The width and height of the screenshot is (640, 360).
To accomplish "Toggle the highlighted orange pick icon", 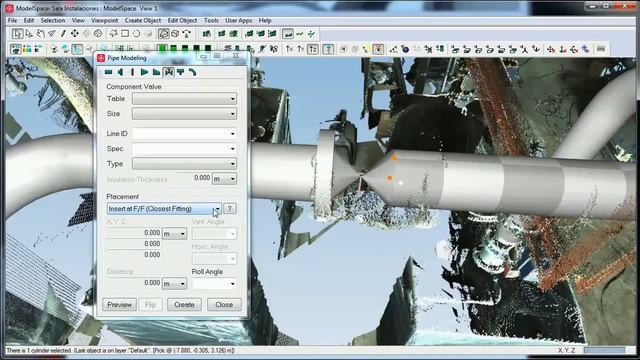I will click(x=378, y=49).
